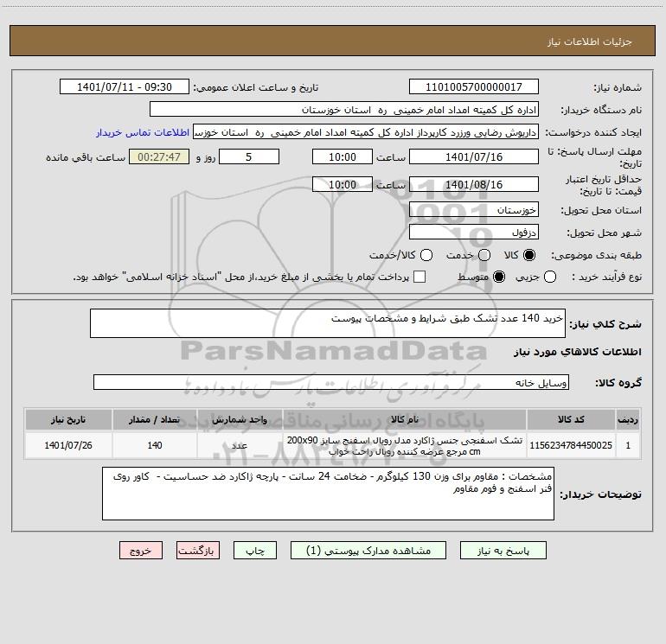This screenshot has width=666, height=644.
Task: Click the شماره نیاز label
Action: point(618,87)
